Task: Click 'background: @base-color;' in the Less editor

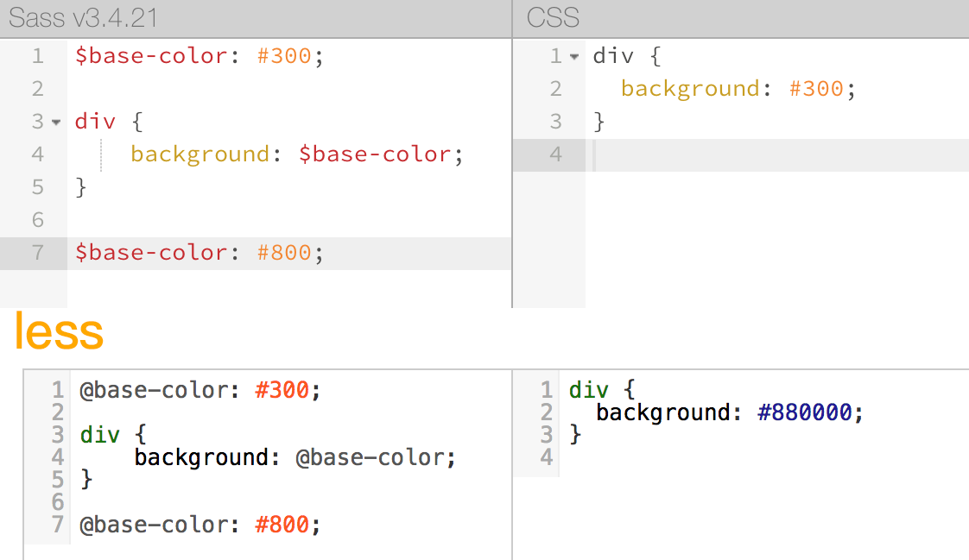Action: pos(295,457)
